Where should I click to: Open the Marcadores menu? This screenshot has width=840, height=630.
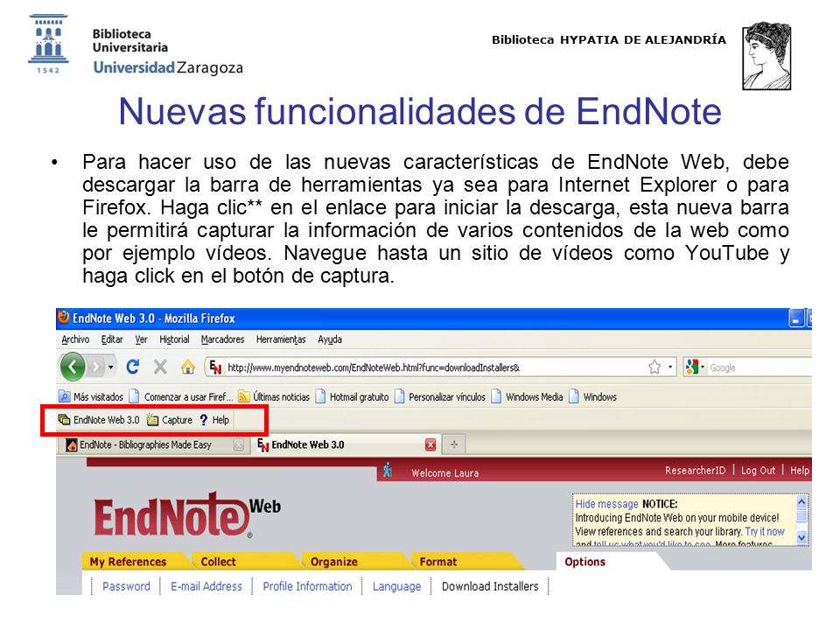tap(222, 339)
